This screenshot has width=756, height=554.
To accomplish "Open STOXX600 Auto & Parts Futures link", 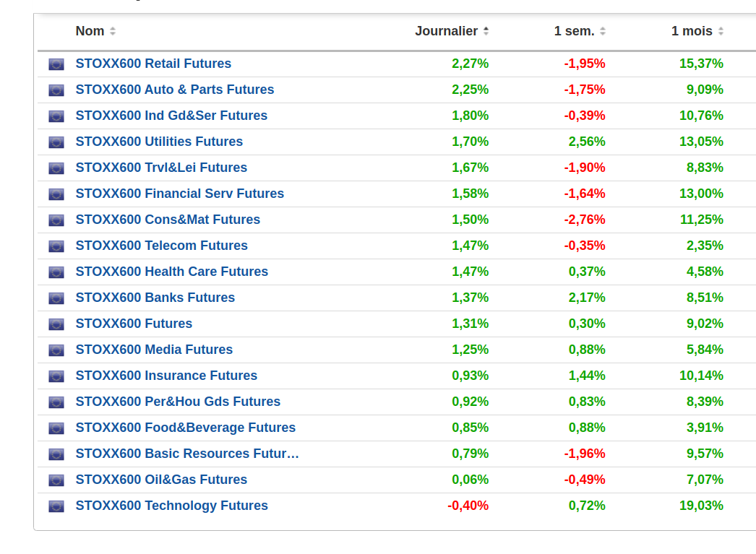I will pyautogui.click(x=175, y=90).
